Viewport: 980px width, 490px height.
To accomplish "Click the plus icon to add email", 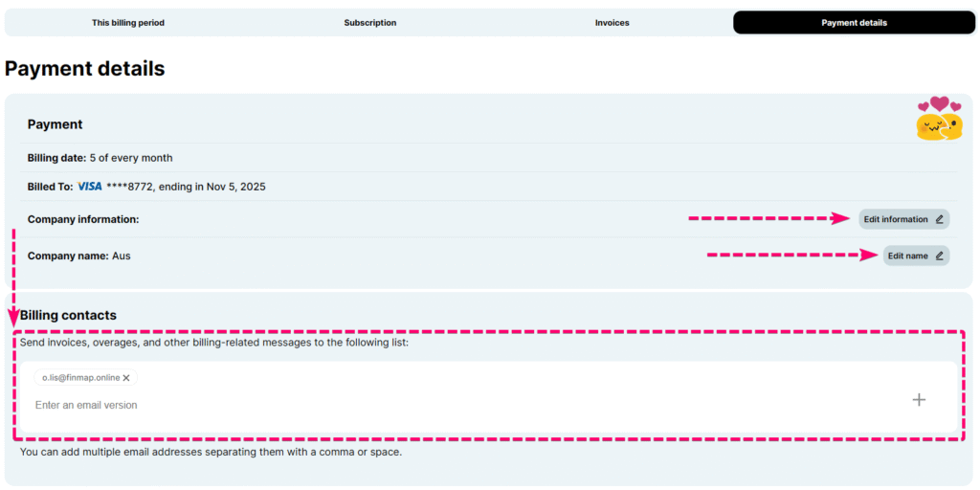I will (x=919, y=399).
